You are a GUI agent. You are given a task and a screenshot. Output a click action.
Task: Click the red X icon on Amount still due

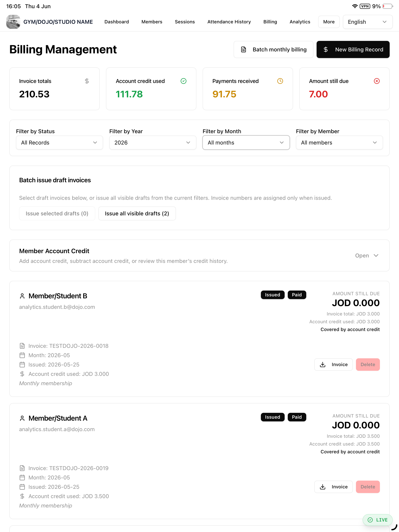pos(377,81)
